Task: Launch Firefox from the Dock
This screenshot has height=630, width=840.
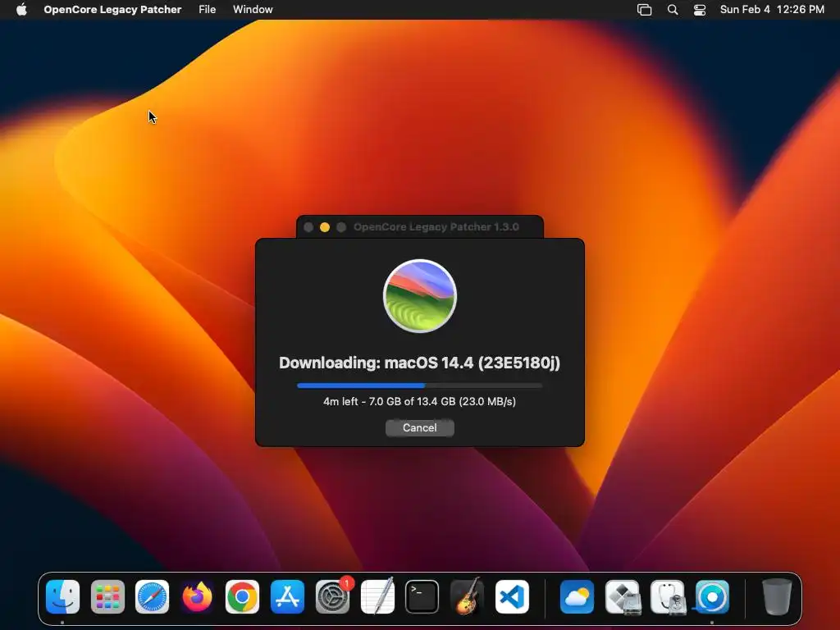Action: pos(197,597)
